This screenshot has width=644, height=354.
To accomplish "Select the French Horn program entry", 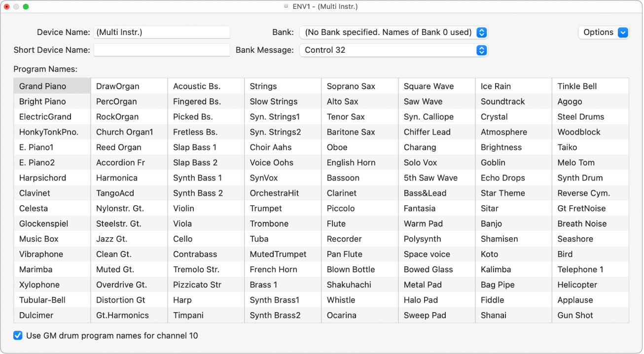I will [x=273, y=270].
